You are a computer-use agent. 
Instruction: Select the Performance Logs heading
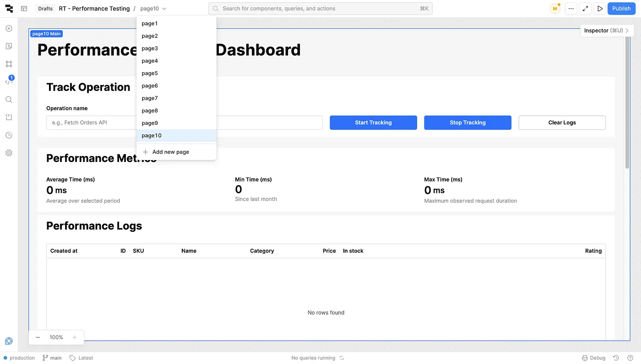94,226
